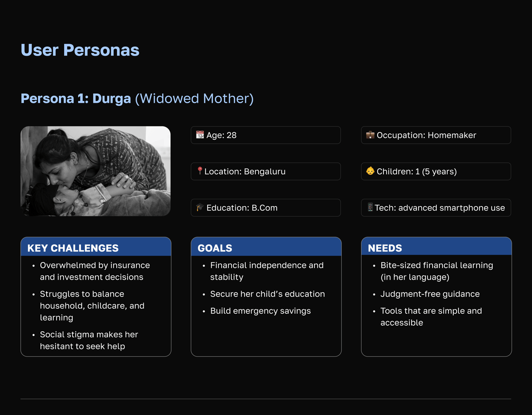Image resolution: width=532 pixels, height=415 pixels.
Task: Click the "Social stigma makes her hesitant" bullet
Action: pos(89,340)
